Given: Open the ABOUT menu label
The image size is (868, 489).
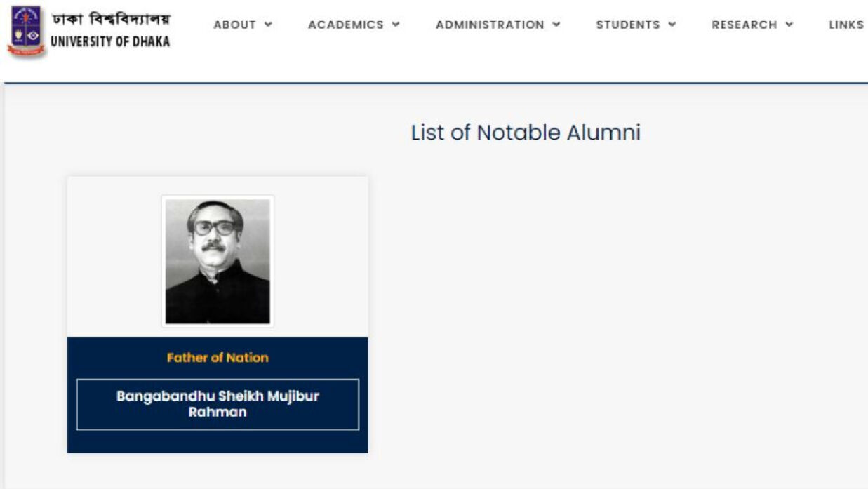Looking at the screenshot, I should click(x=234, y=25).
